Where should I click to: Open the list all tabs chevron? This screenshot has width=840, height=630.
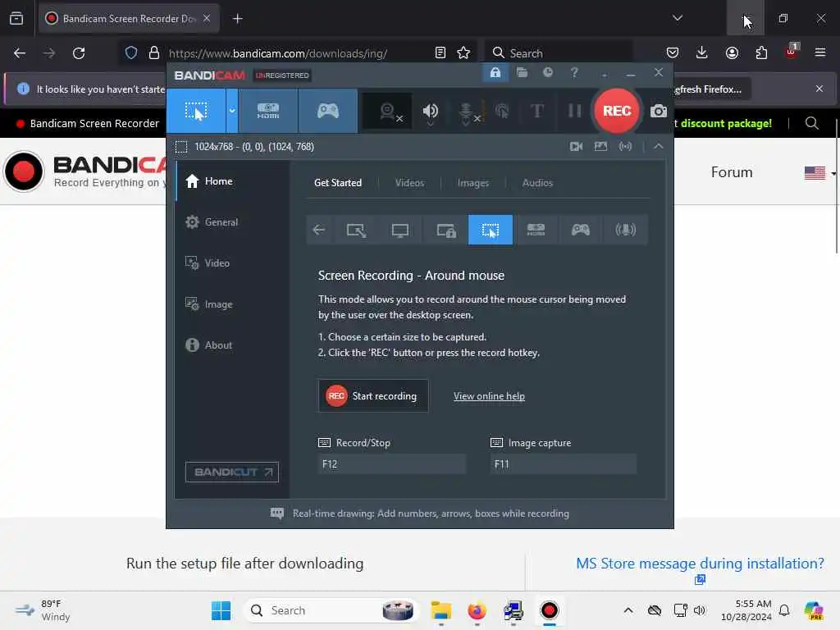(677, 18)
